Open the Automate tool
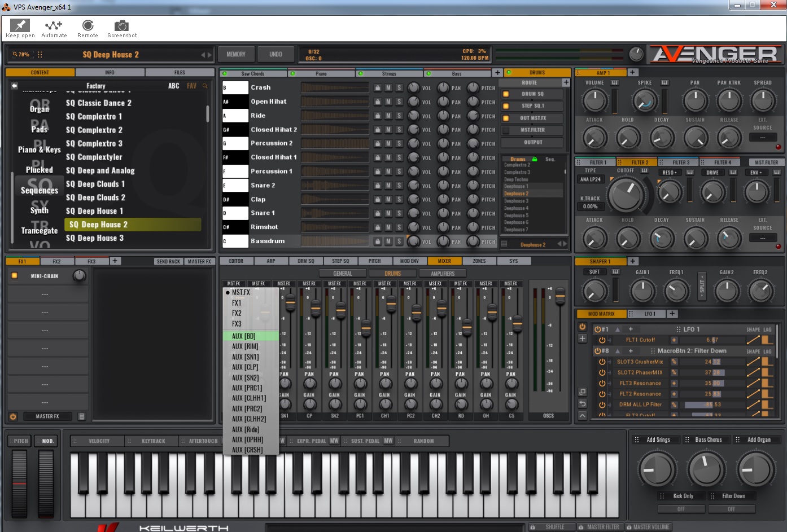 [54, 25]
